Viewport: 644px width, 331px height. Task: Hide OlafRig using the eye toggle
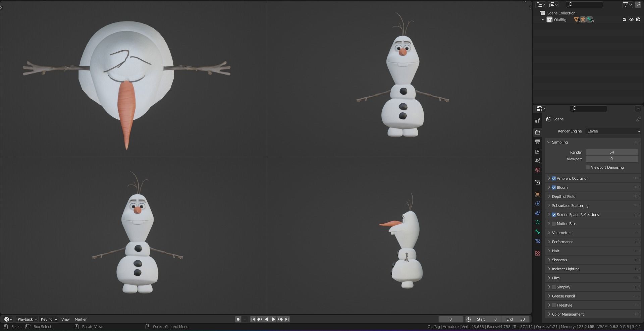click(x=631, y=19)
